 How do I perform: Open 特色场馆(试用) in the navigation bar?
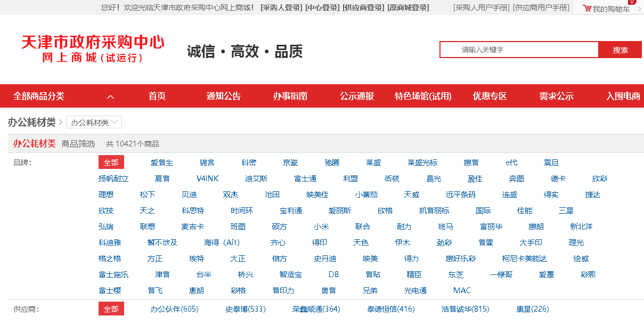(423, 96)
